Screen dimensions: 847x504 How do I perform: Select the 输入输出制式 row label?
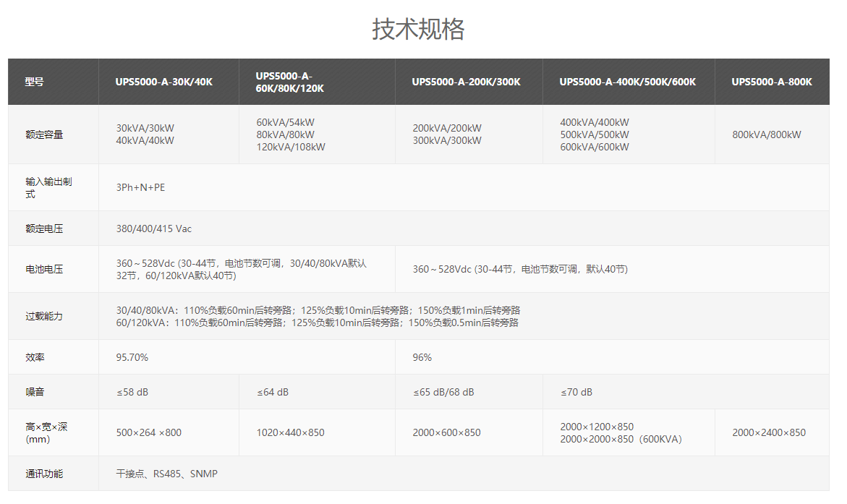click(48, 187)
